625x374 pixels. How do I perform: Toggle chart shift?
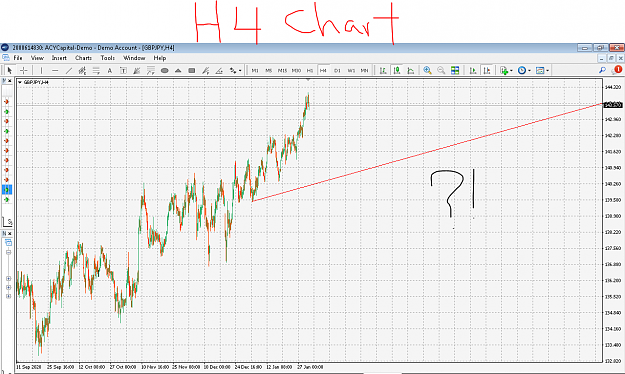(487, 71)
